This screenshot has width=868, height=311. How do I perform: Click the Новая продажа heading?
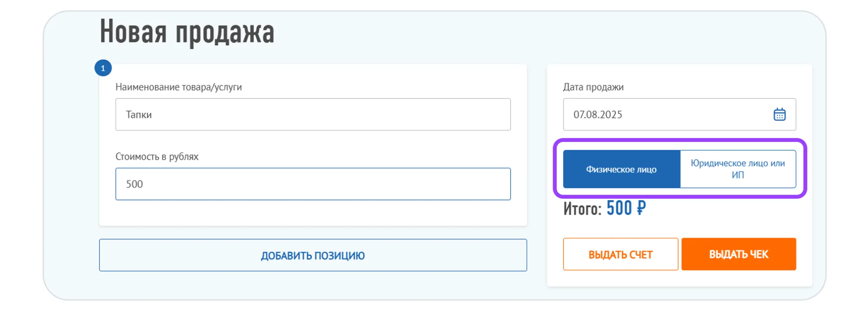click(187, 32)
